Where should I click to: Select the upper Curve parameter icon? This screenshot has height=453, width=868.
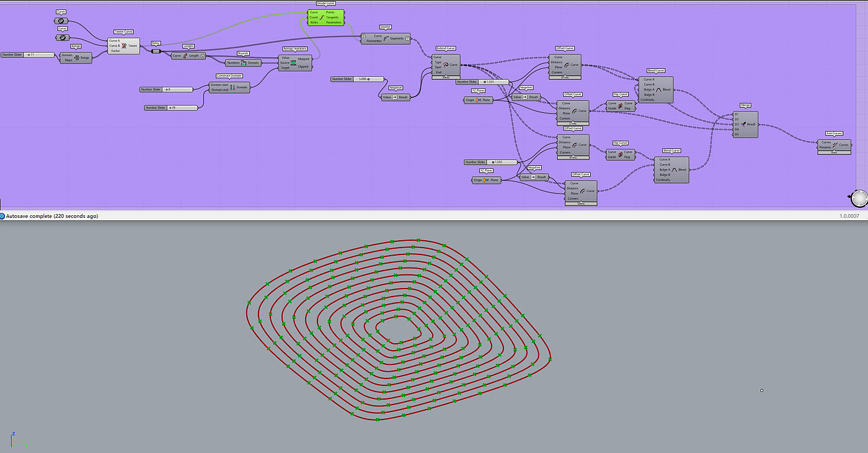tap(61, 20)
